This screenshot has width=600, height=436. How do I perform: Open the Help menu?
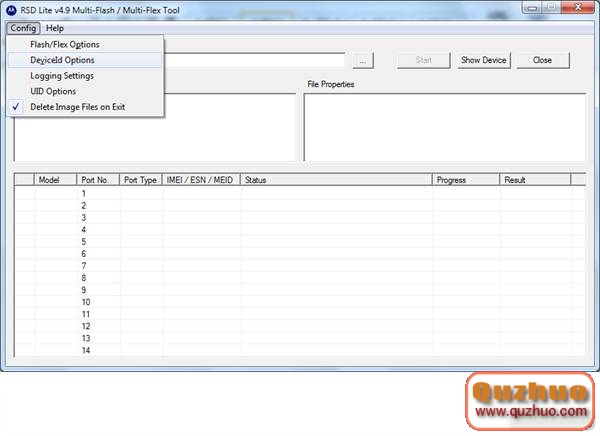[55, 28]
